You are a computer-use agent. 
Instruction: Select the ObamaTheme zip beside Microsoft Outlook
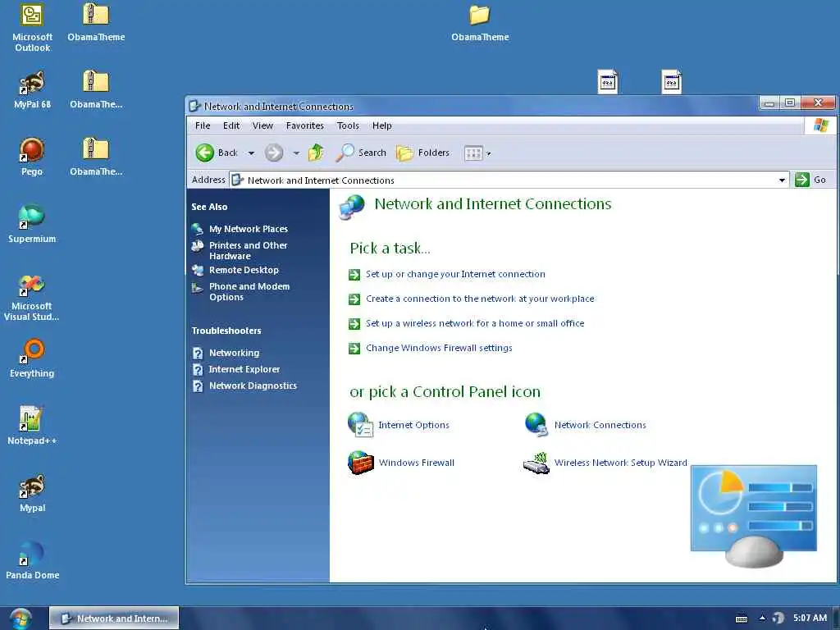[x=96, y=22]
